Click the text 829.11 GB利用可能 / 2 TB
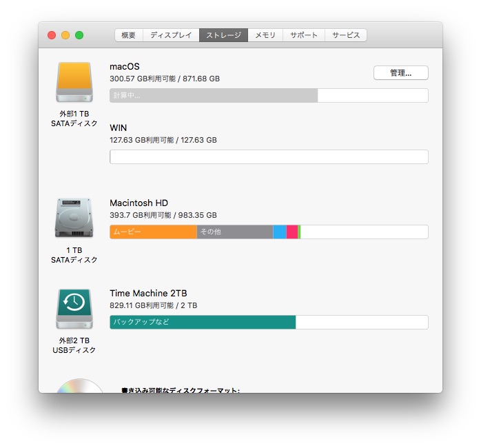The image size is (481, 448). click(154, 305)
